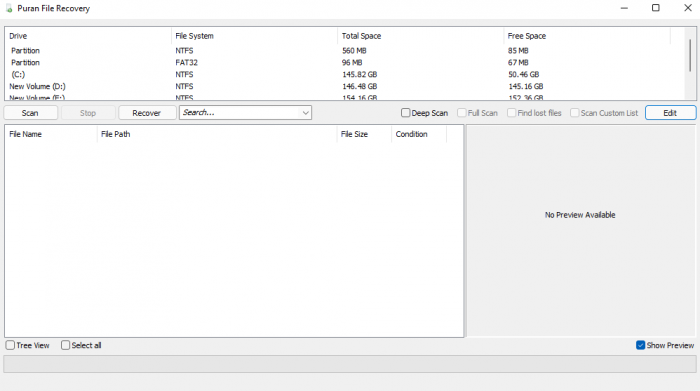Click the Stop button
The image size is (700, 391).
click(88, 113)
